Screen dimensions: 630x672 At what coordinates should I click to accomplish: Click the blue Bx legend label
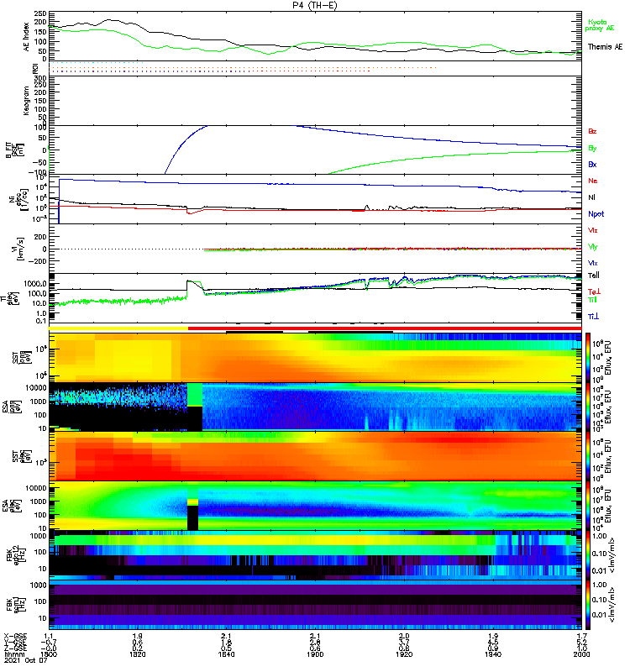pos(592,165)
